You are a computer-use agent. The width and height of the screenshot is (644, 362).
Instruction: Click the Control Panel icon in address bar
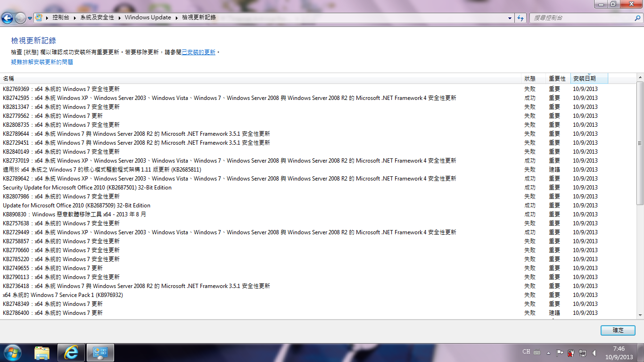pyautogui.click(x=39, y=17)
